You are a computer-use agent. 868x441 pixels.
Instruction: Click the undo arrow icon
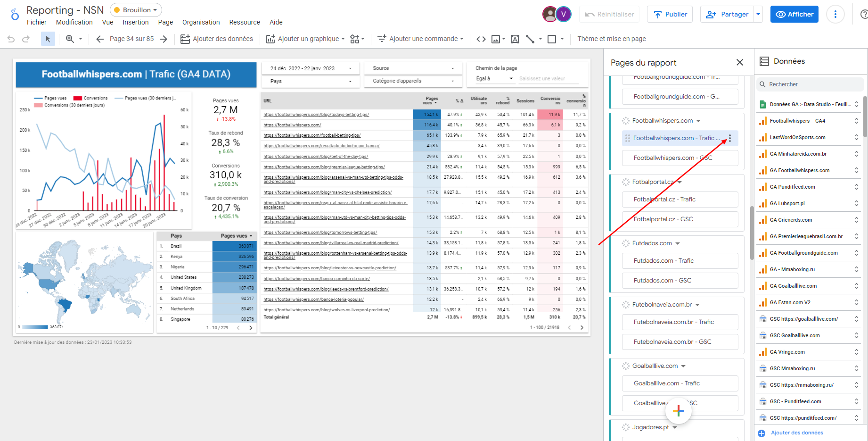(11, 39)
